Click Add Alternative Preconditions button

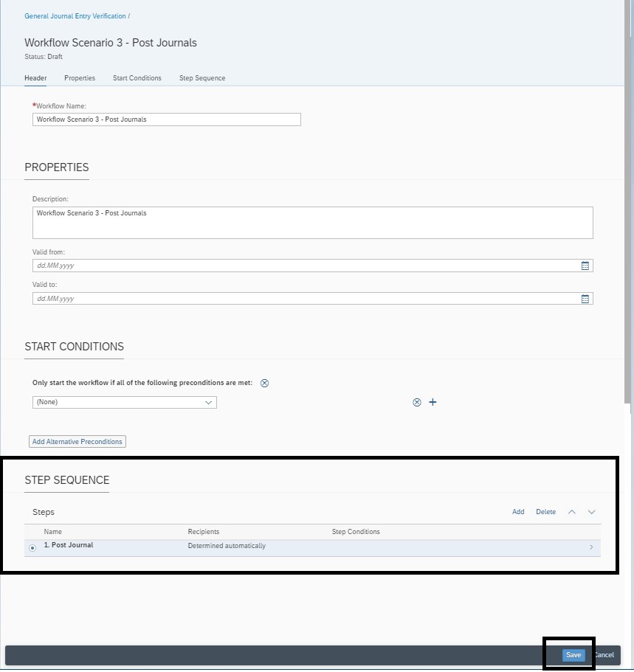(x=77, y=441)
